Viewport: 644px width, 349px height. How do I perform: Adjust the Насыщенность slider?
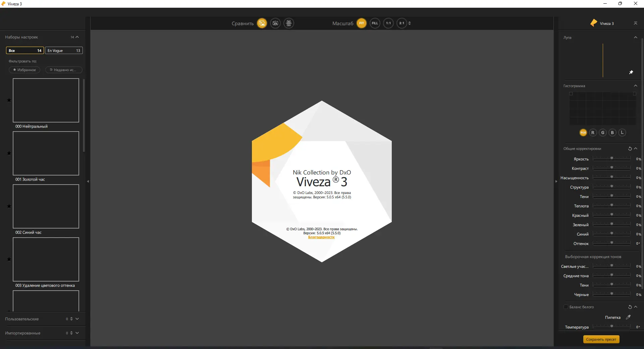tap(611, 177)
